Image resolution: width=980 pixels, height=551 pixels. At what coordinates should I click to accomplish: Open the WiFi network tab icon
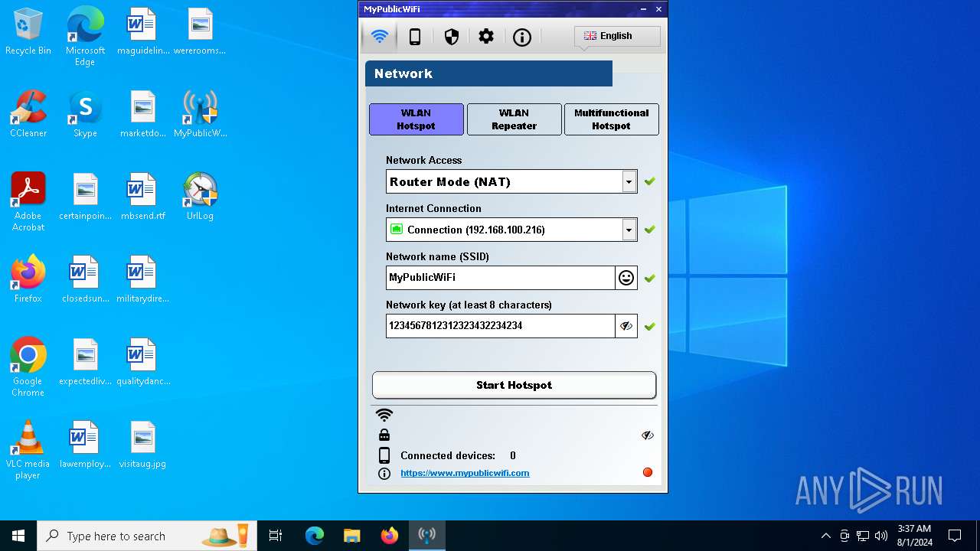[379, 36]
